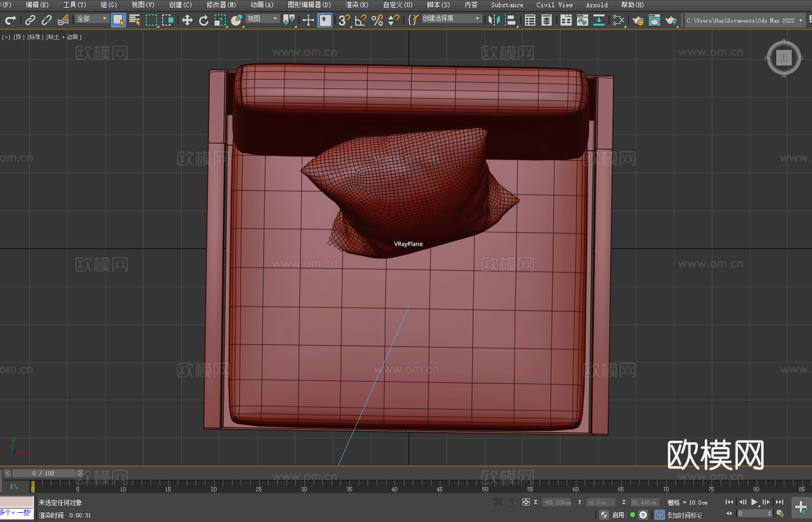Click the Isolate Selection toggle icon
This screenshot has height=522, width=812.
(498, 502)
